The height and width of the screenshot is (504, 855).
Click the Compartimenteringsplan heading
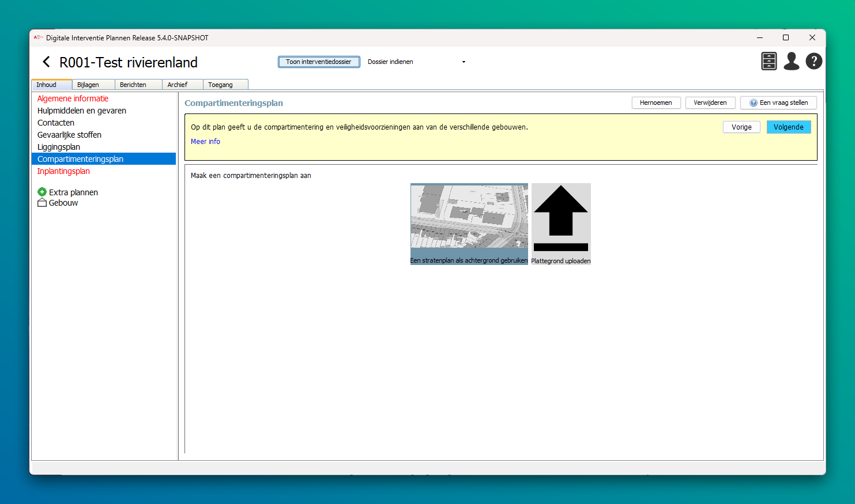coord(233,103)
